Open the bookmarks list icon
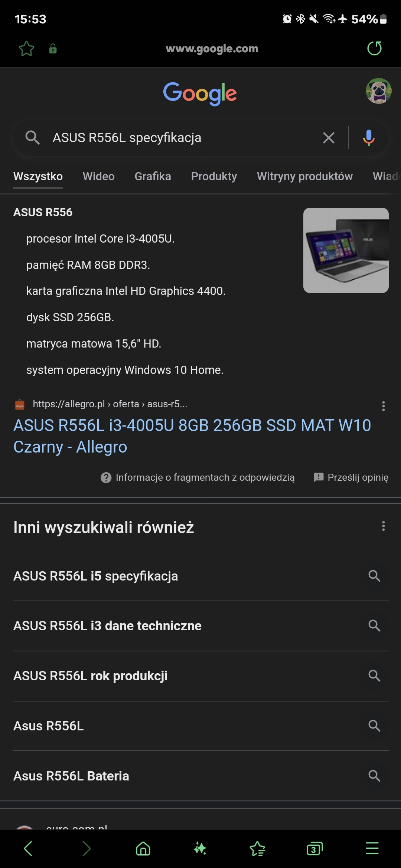The height and width of the screenshot is (868, 401). 257,848
